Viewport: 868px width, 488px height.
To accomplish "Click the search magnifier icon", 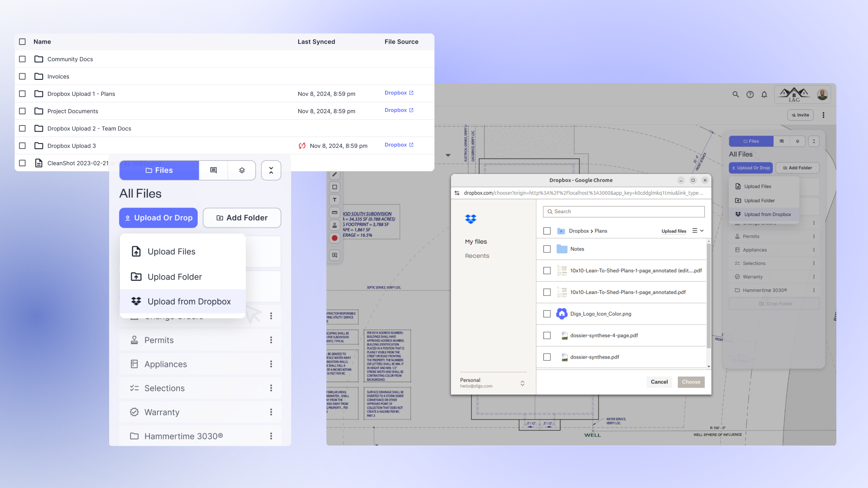I will (736, 95).
